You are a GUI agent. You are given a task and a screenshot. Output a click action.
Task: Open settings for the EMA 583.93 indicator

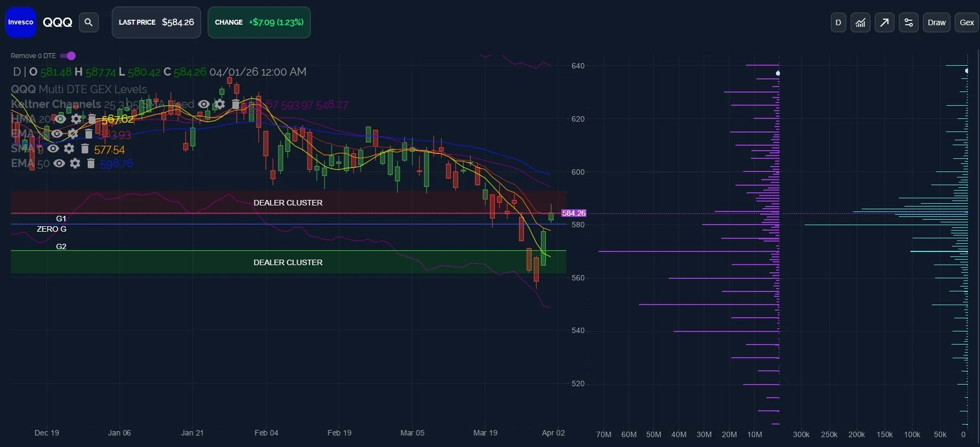point(73,134)
